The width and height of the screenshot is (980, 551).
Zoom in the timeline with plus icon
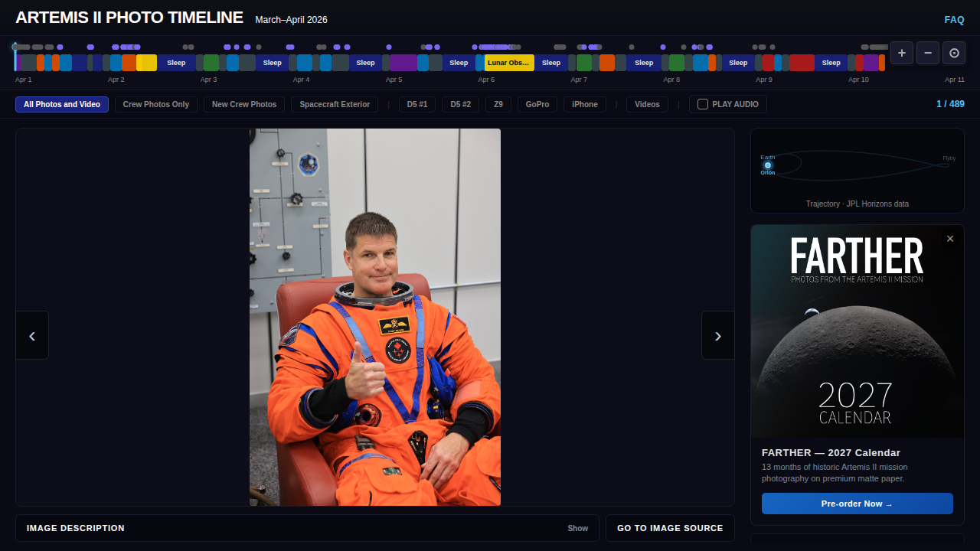[x=902, y=53]
